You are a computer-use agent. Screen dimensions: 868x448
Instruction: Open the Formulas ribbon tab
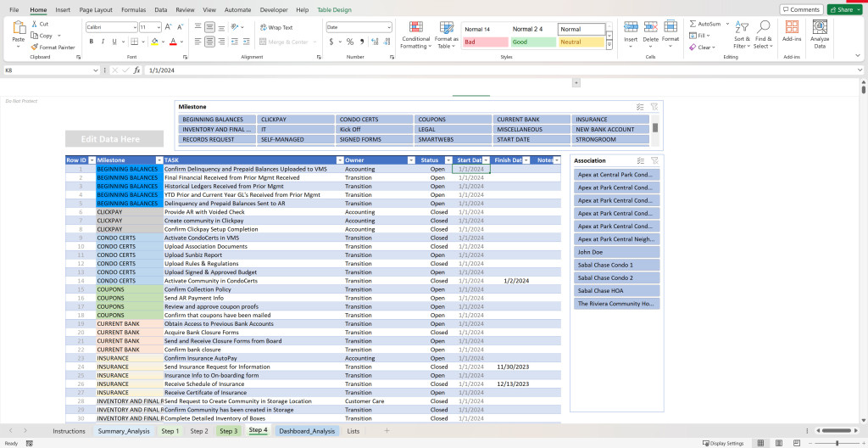133,10
